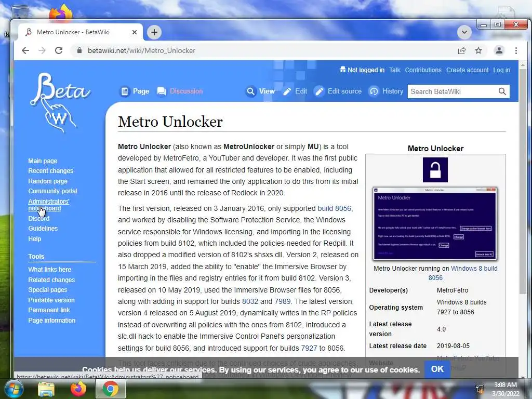The height and width of the screenshot is (399, 532).
Task: Click the BetaWiki logo
Action: click(60, 102)
